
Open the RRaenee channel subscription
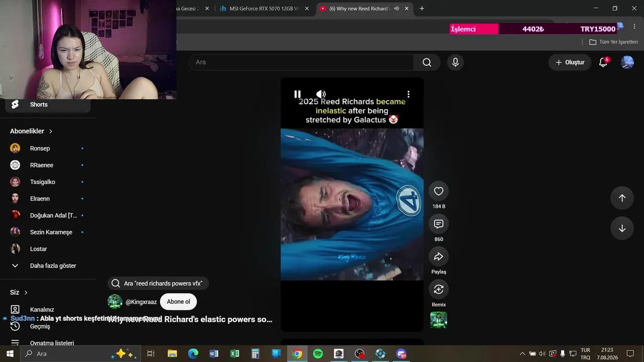pyautogui.click(x=48, y=165)
